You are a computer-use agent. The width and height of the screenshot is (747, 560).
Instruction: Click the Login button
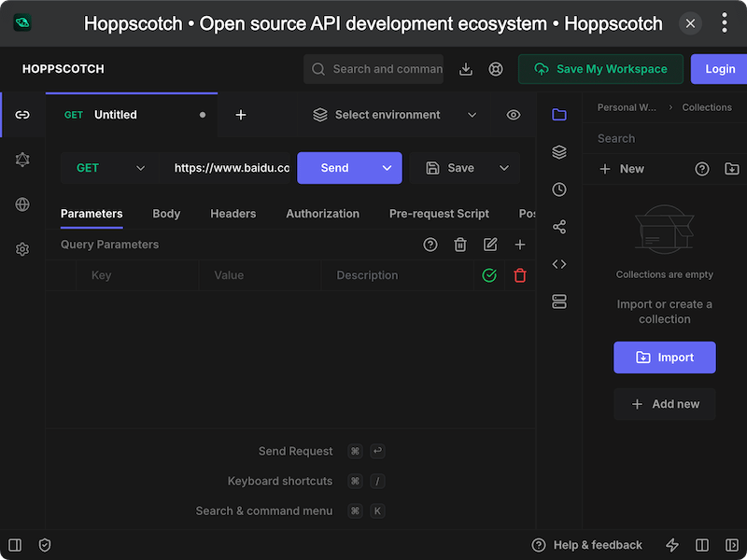(719, 69)
